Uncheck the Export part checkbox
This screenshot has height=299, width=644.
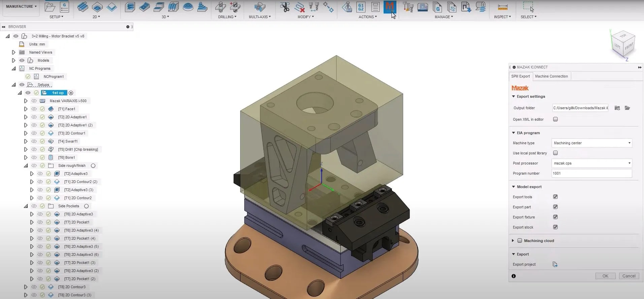coord(555,207)
